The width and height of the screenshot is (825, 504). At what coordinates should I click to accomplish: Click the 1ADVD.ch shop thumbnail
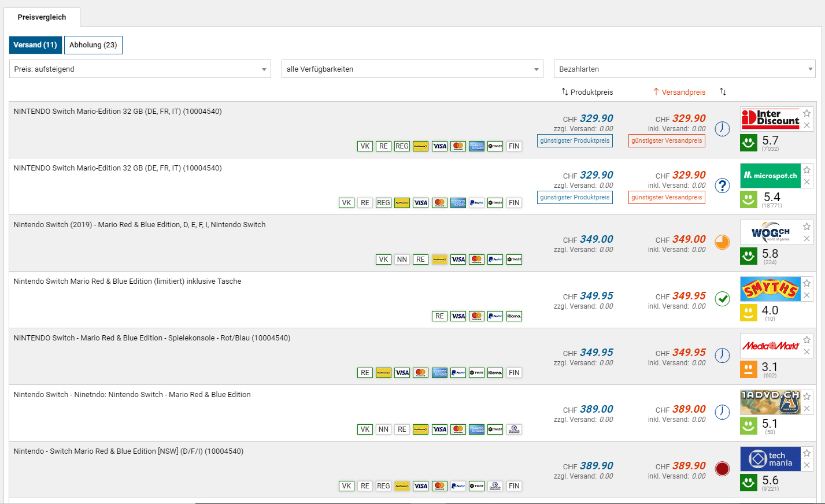770,402
